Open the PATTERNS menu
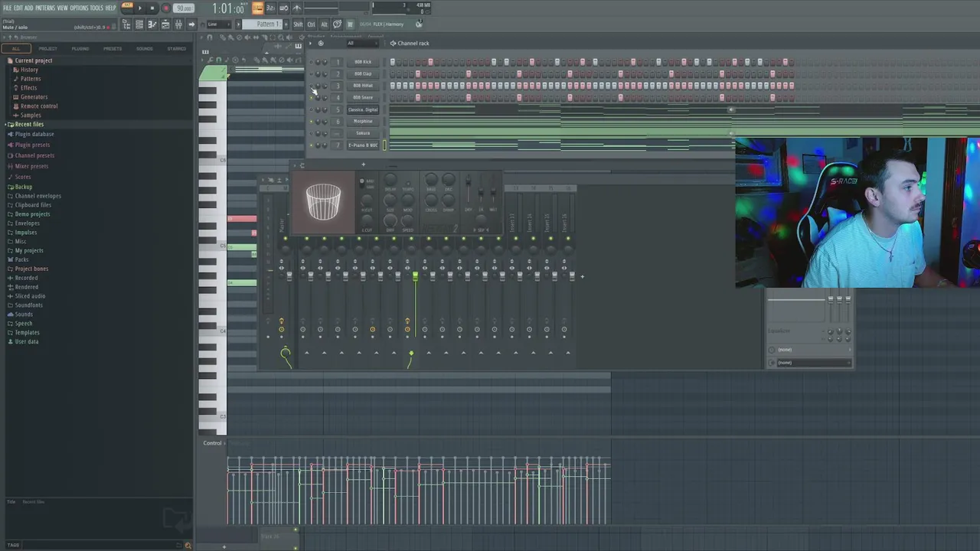 point(45,8)
